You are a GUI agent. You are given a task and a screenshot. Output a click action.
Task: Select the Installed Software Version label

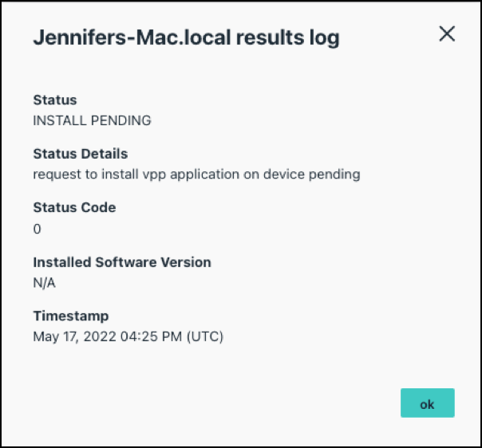pyautogui.click(x=122, y=261)
